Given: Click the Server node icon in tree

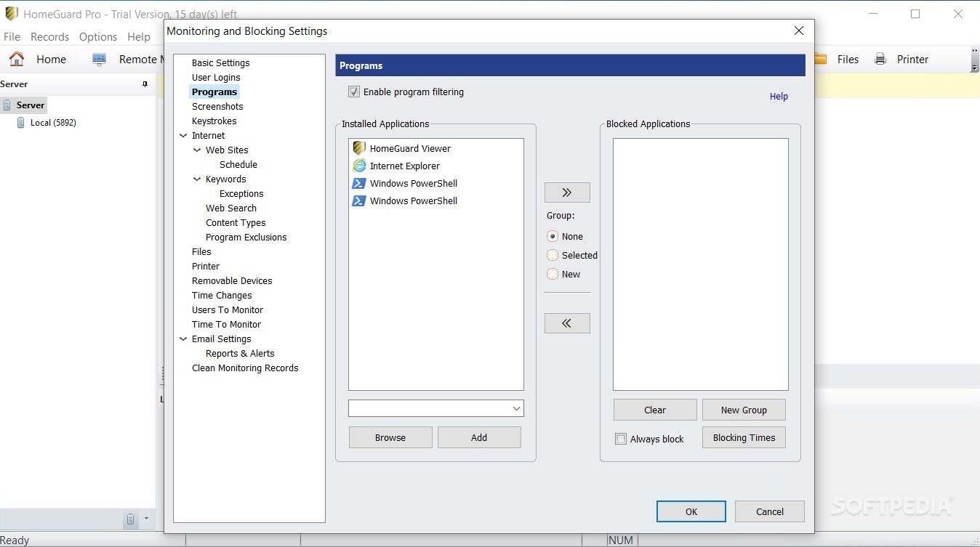Looking at the screenshot, I should coord(7,105).
